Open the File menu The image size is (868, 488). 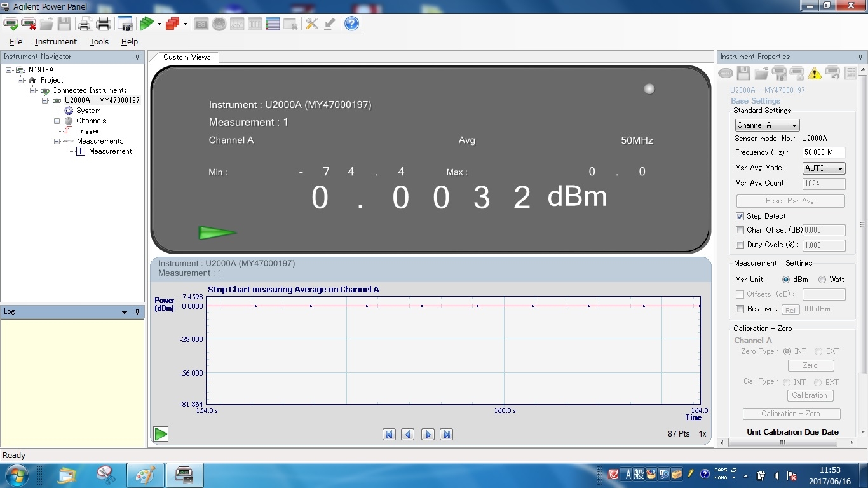click(x=16, y=41)
